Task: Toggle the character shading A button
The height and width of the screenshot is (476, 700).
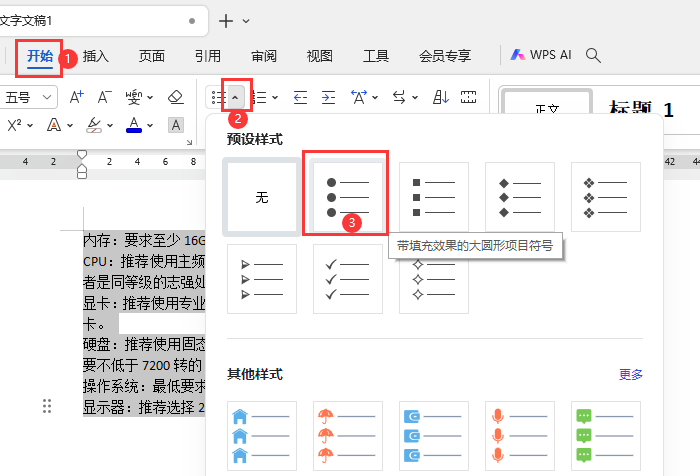Action: tap(176, 125)
